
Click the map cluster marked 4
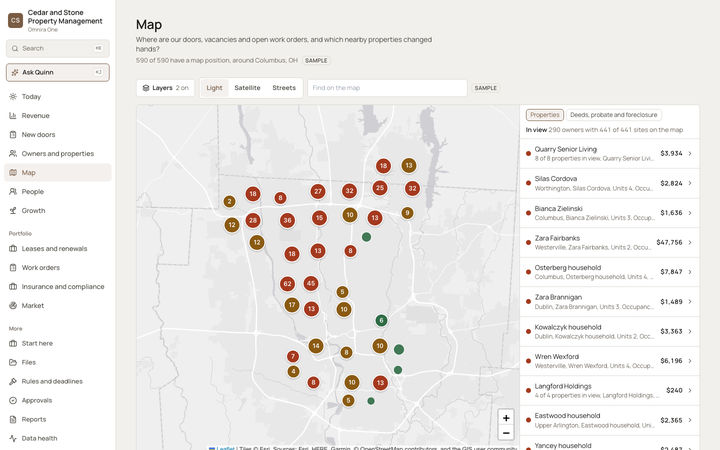coord(293,371)
